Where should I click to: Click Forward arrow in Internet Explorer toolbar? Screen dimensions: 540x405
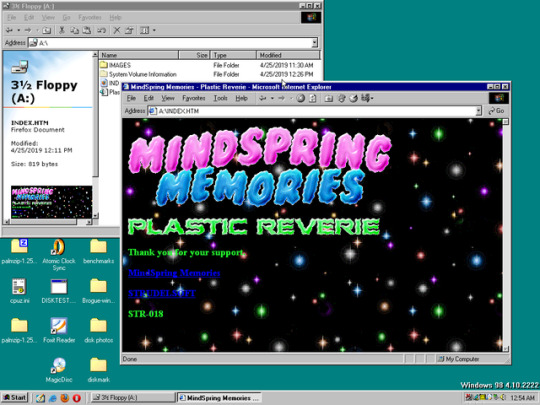281,98
